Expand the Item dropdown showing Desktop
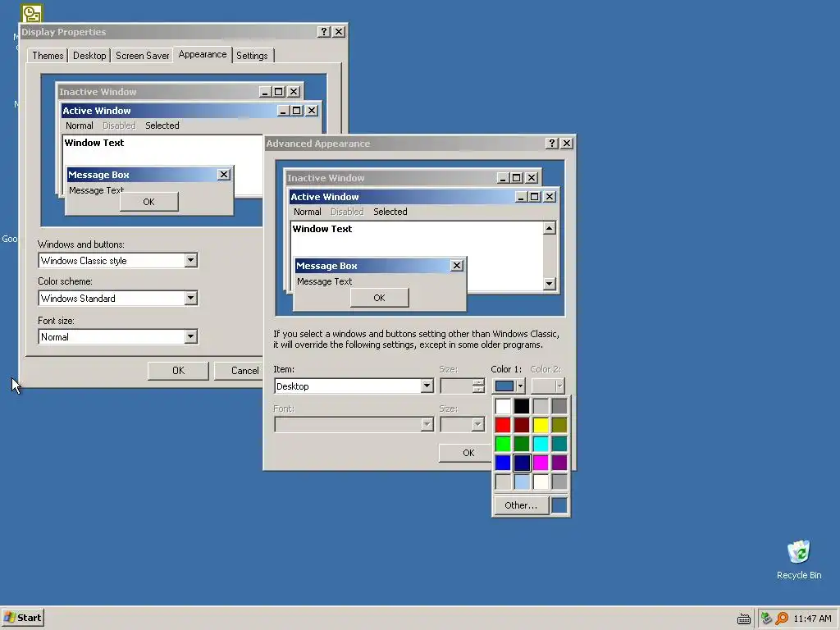Image resolution: width=840 pixels, height=630 pixels. (x=427, y=386)
